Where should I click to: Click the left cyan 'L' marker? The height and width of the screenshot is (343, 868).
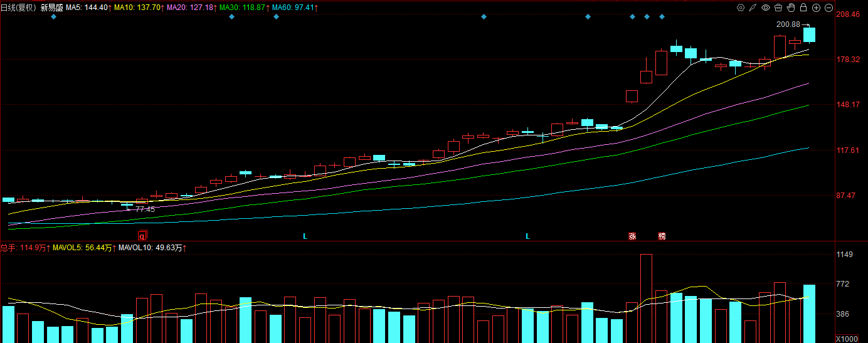click(305, 236)
